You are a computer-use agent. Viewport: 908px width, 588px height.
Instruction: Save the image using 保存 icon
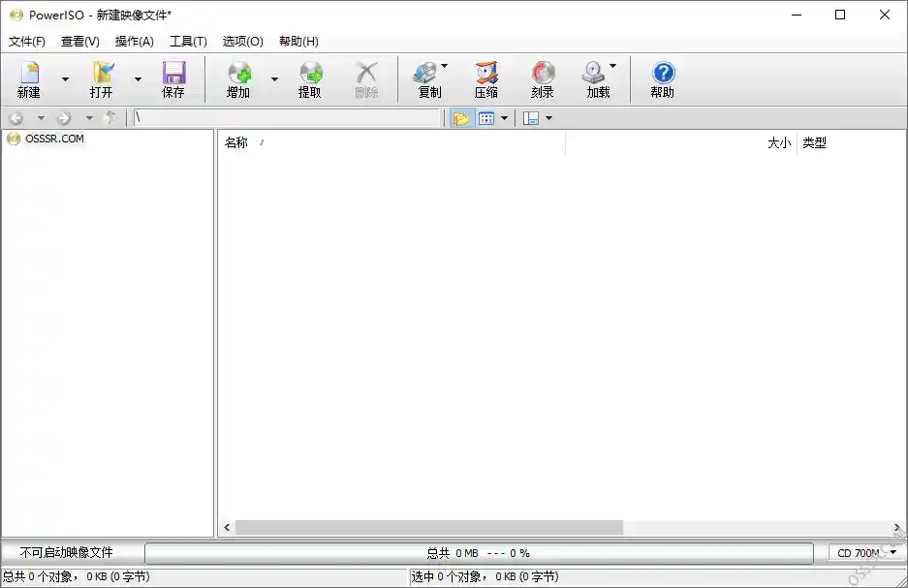172,77
